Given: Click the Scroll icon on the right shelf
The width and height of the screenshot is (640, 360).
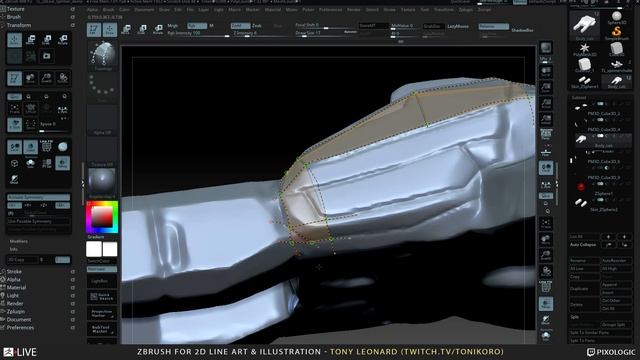Looking at the screenshot, I should (546, 72).
